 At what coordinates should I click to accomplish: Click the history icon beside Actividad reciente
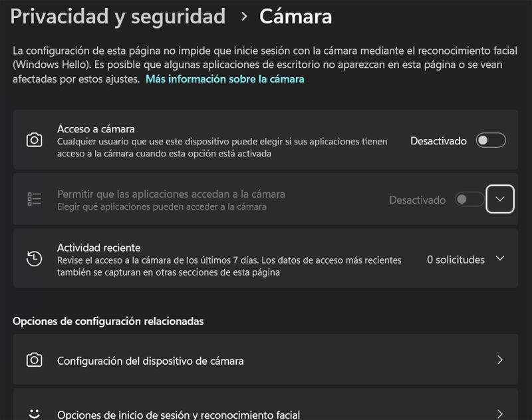coord(35,258)
